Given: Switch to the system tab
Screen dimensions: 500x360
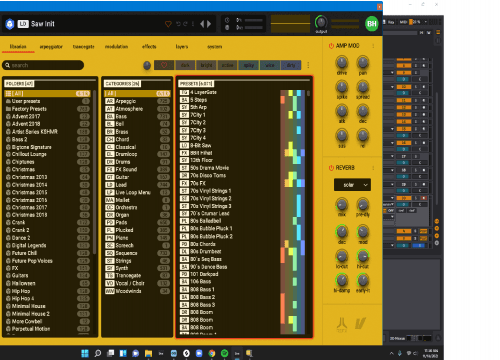Looking at the screenshot, I should coord(214,47).
